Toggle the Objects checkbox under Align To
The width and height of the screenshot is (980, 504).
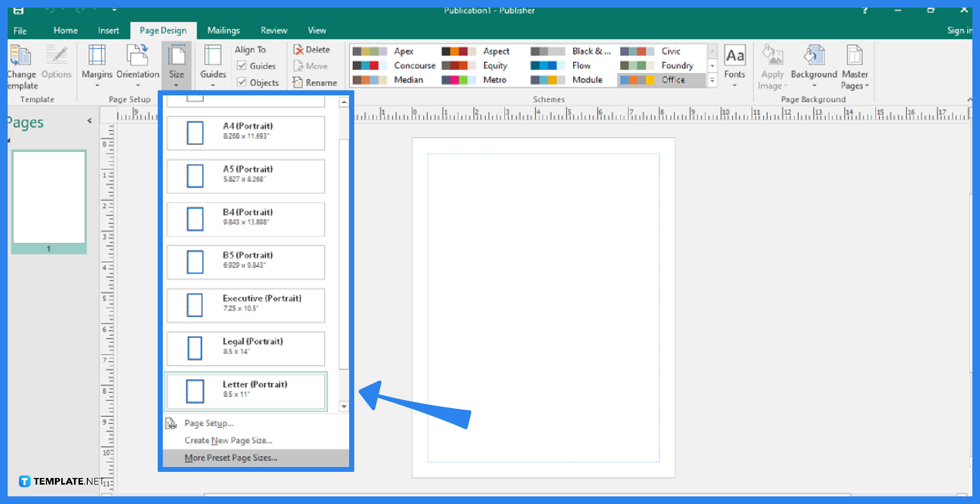coord(242,82)
